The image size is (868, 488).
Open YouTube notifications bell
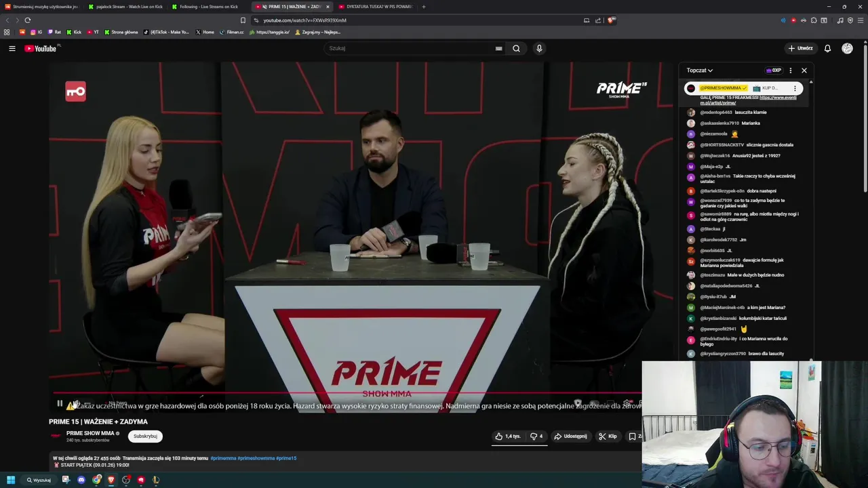(x=827, y=48)
